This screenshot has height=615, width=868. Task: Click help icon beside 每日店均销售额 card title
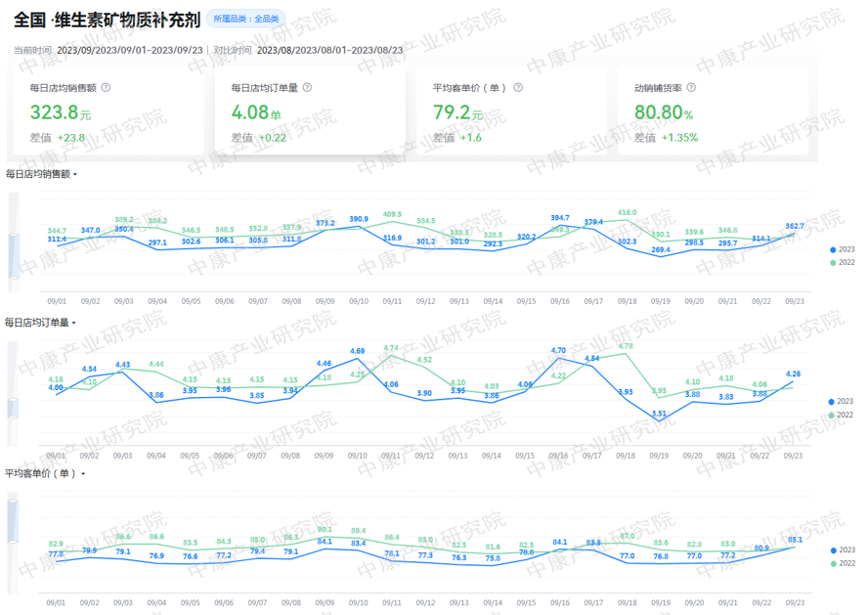(x=106, y=87)
